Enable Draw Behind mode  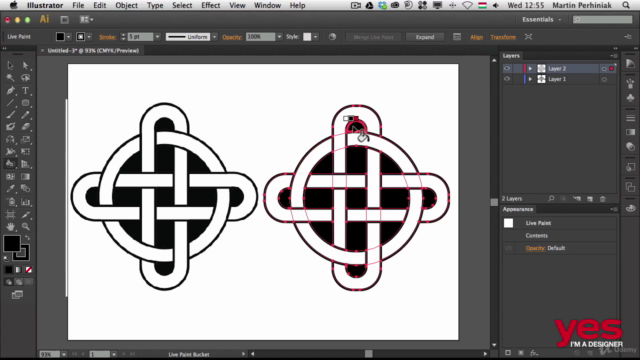[19, 282]
